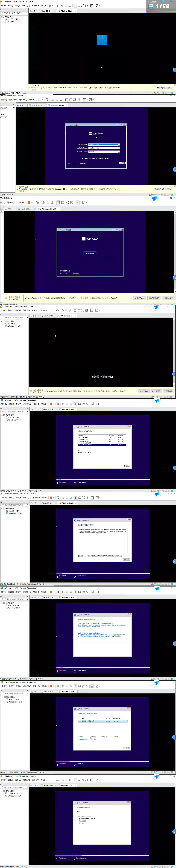Image resolution: width=176 pixels, height=868 pixels.
Task: Go back arrow in disk-selection setup dialog
Action: [x=75, y=709]
